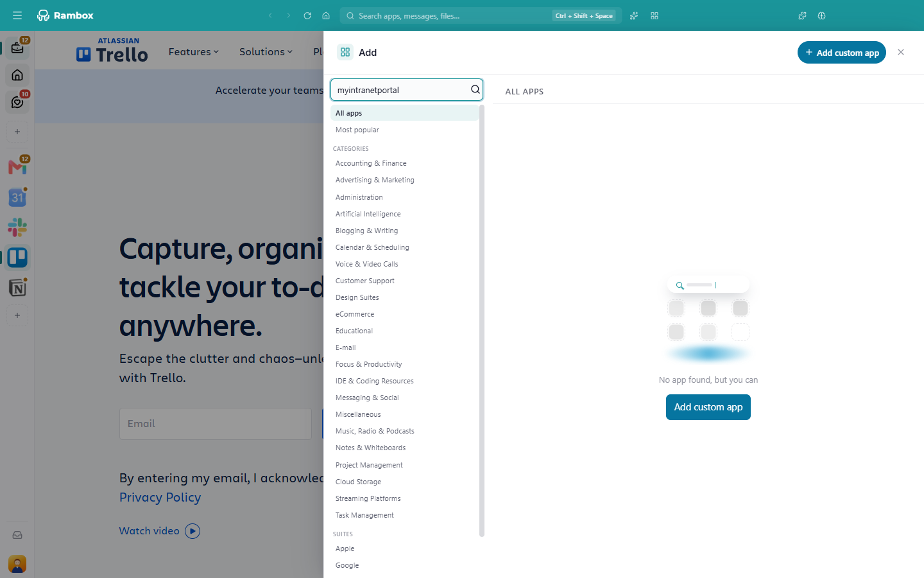
Task: Close the Add panel
Action: point(901,53)
